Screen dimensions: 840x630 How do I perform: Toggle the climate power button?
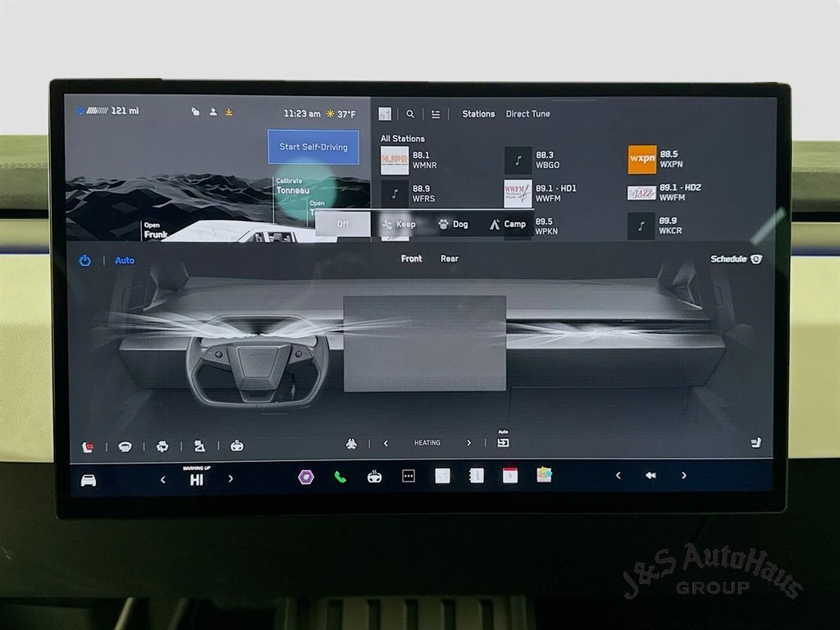point(84,261)
